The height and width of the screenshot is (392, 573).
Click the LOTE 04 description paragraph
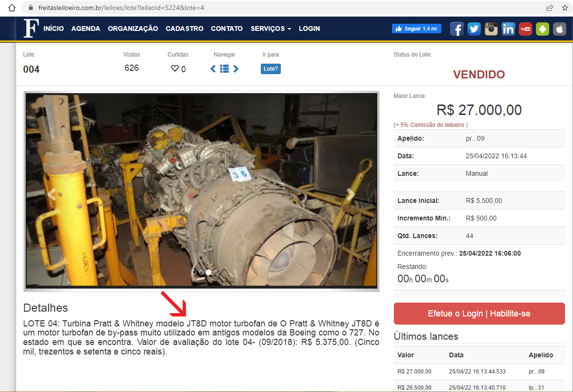coord(201,338)
